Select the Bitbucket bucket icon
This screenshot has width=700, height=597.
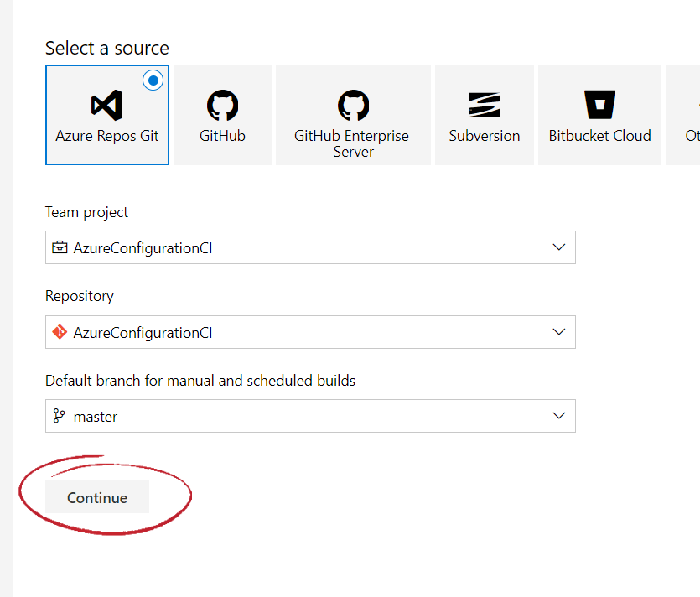pyautogui.click(x=599, y=105)
